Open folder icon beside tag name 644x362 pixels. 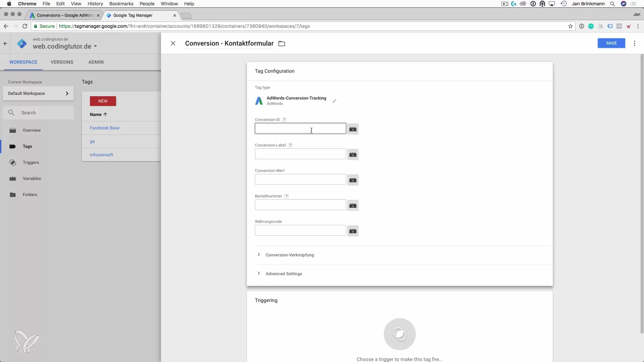point(282,44)
